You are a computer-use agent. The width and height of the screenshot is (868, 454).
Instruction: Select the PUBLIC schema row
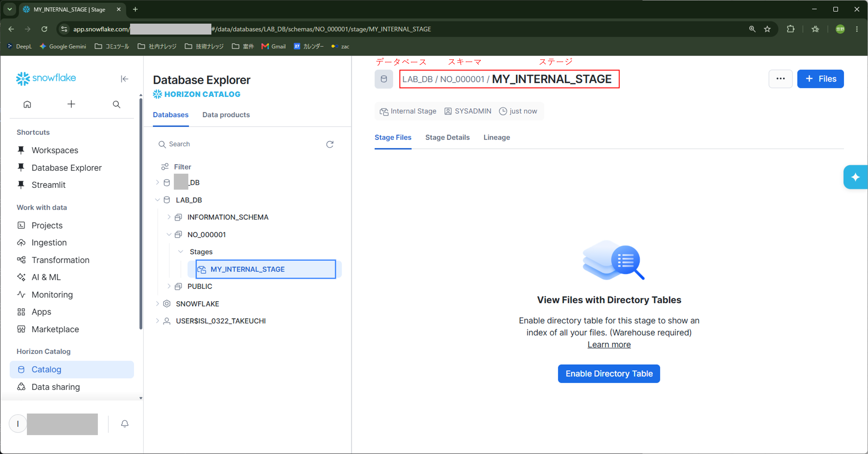(x=200, y=287)
